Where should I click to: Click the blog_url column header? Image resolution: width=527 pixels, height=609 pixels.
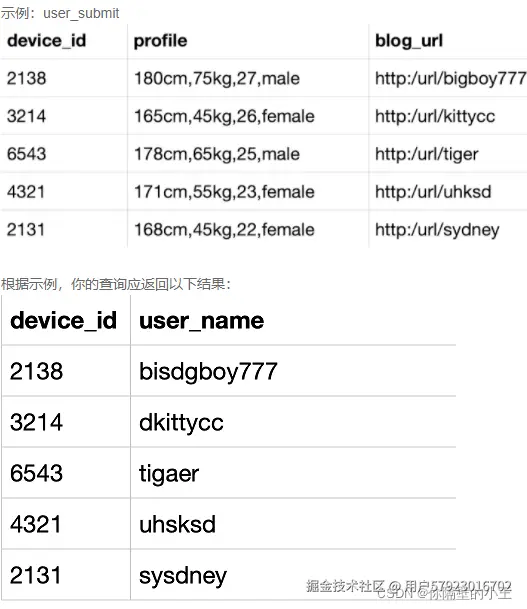[x=409, y=41]
